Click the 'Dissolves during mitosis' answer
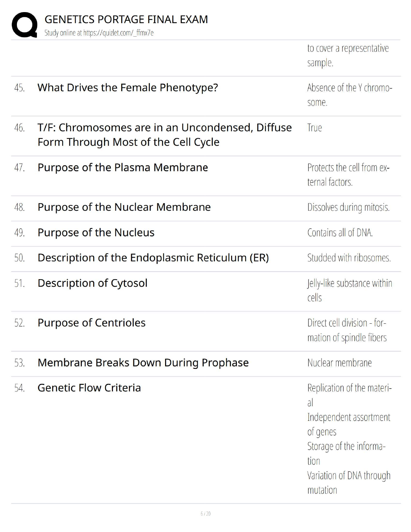The height and width of the screenshot is (532, 411). coord(348,207)
